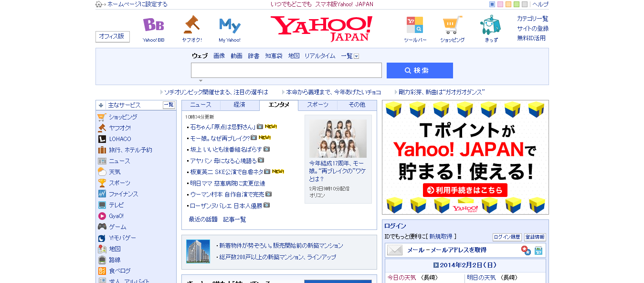Click the ファイナンス chart icon
The image size is (644, 283).
[x=102, y=194]
